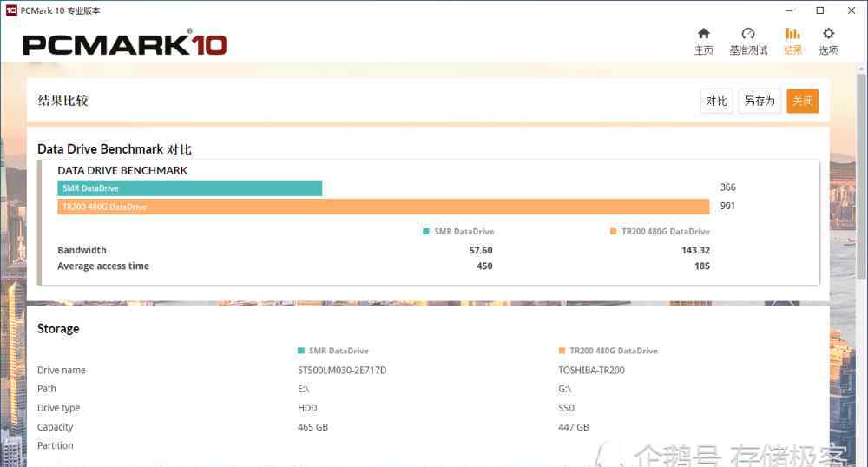This screenshot has width=868, height=467.
Task: Click the orange TR200 swatch in Storage section
Action: click(562, 351)
